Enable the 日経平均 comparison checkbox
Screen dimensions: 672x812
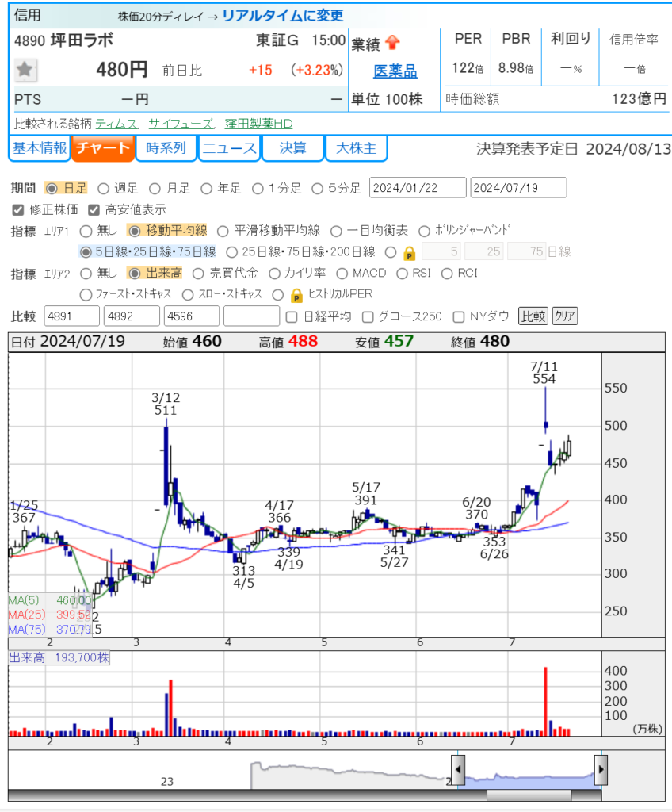point(291,317)
